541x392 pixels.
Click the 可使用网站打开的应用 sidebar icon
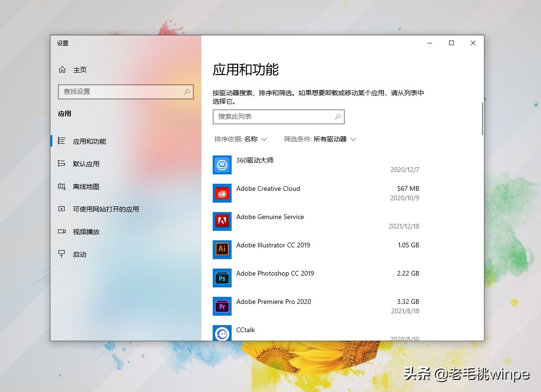(61, 209)
